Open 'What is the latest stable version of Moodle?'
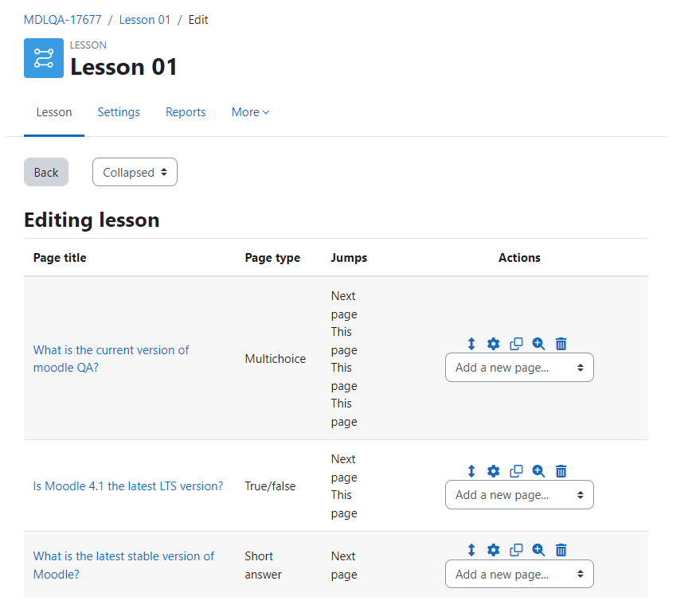The image size is (692, 616). 123,565
